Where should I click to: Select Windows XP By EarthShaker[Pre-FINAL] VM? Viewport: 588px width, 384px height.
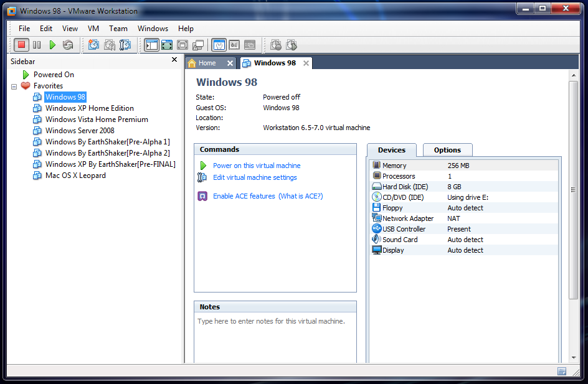point(110,164)
